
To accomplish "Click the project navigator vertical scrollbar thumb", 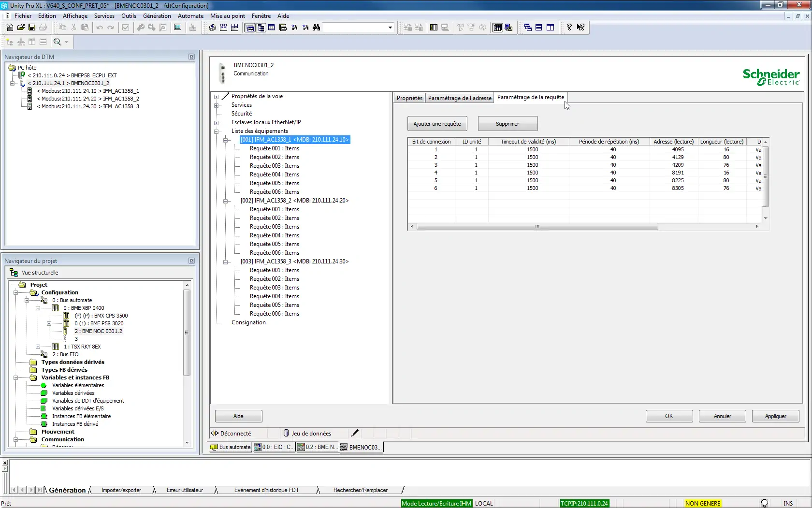I will click(187, 333).
